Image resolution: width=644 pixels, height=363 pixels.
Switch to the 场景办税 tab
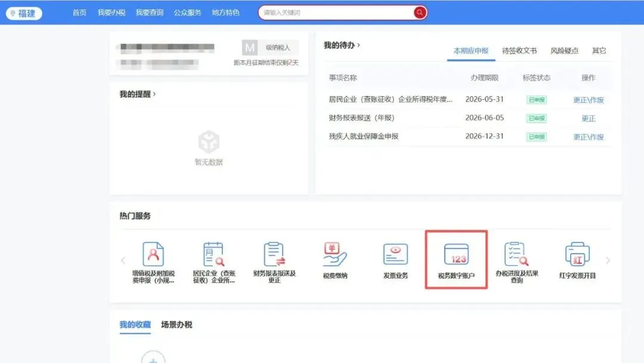177,325
